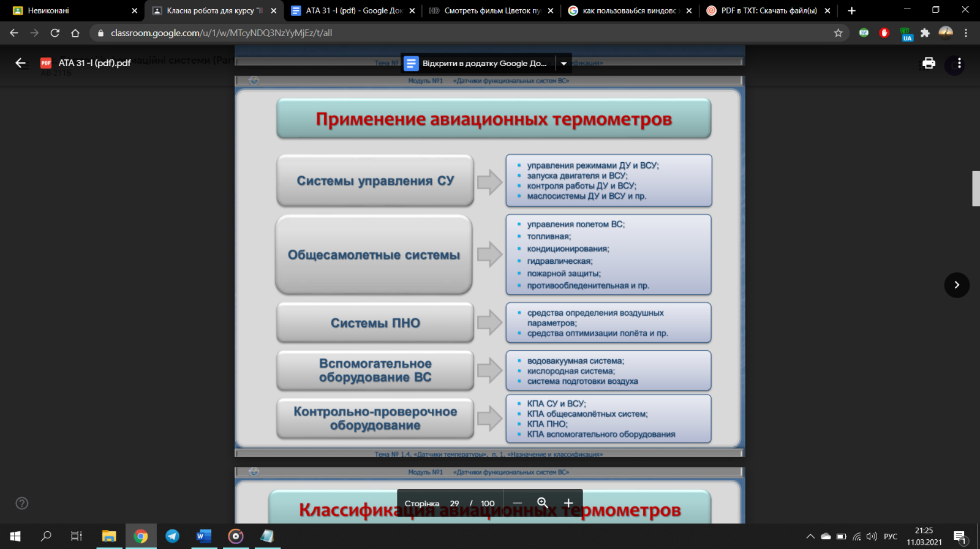980x549 pixels.
Task: Reset zoom with the magnifier icon
Action: point(543,503)
